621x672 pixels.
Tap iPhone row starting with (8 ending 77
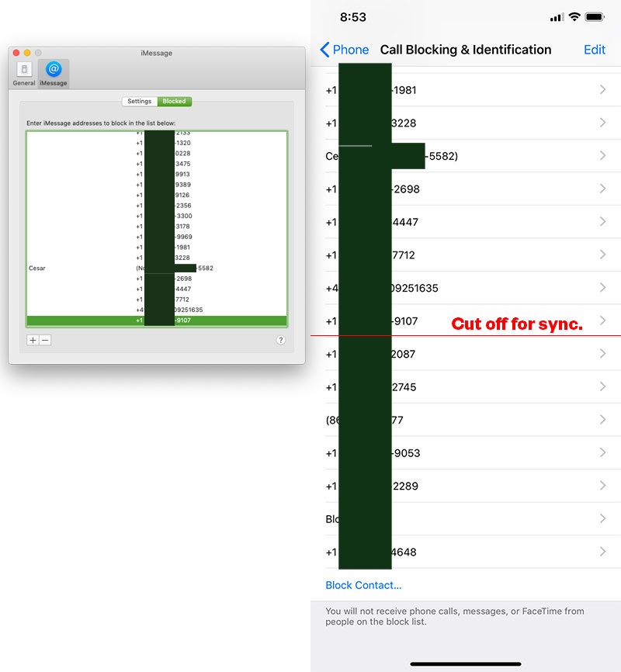click(x=466, y=420)
